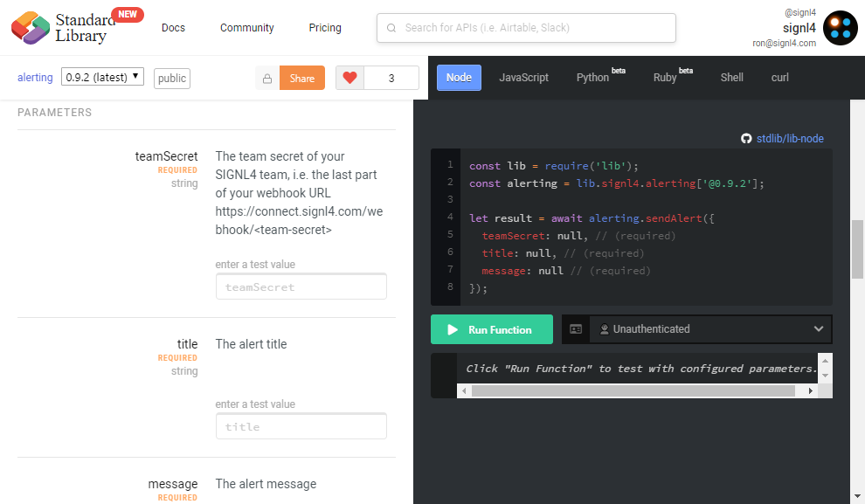Click the message: null code line

(566, 271)
